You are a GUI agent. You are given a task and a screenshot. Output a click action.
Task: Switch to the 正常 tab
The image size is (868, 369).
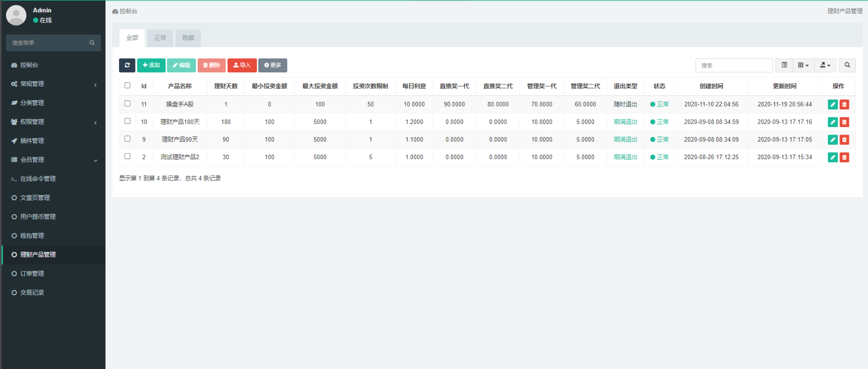(x=160, y=38)
